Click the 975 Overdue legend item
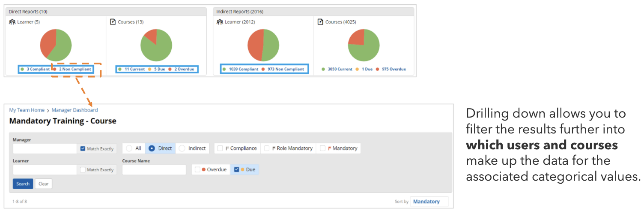The height and width of the screenshot is (212, 644). click(394, 69)
